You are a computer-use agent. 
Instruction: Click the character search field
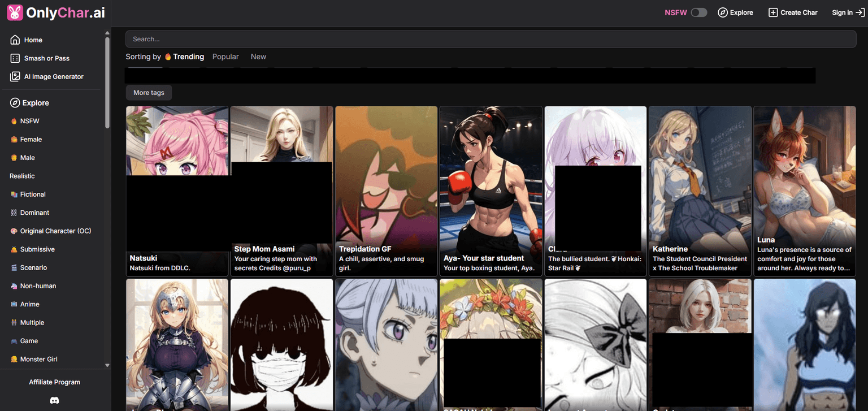491,39
